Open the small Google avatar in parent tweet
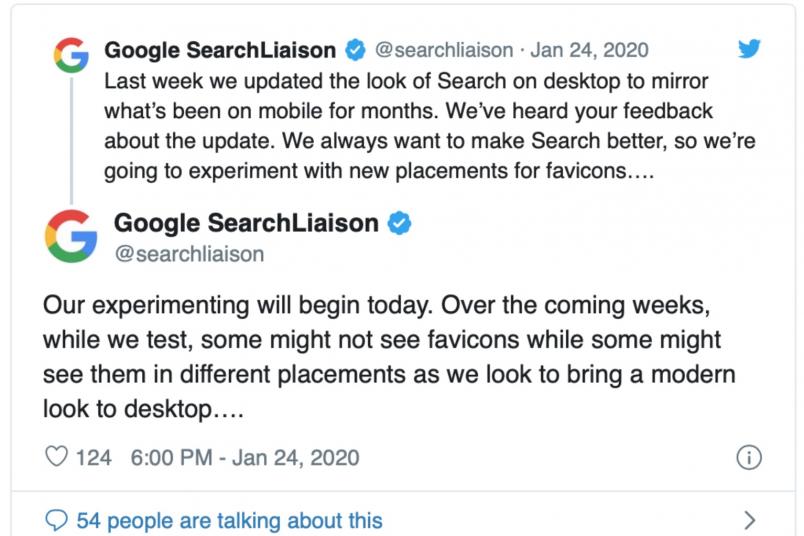The image size is (804, 536). coord(72,55)
